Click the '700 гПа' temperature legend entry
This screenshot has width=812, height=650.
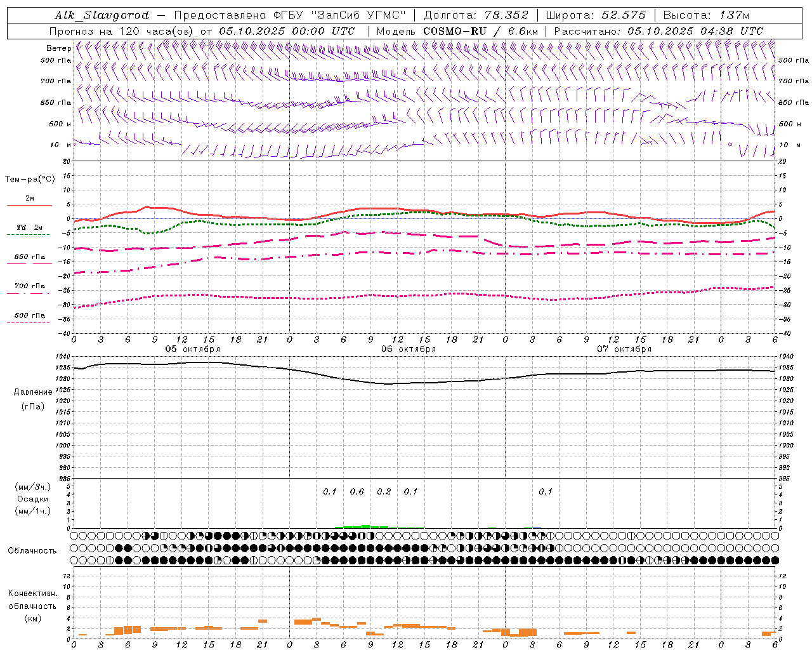[x=30, y=286]
